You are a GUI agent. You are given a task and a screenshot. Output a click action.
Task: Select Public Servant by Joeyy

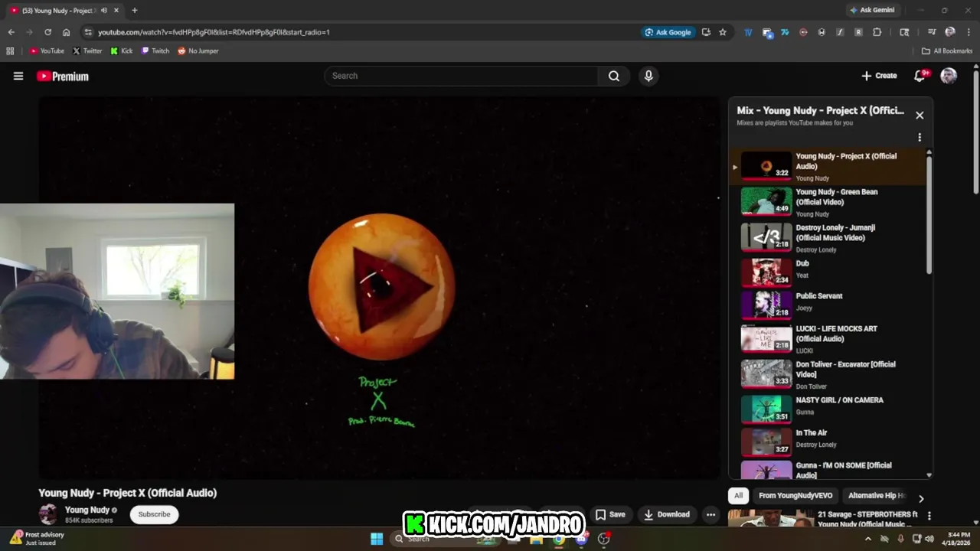[827, 304]
